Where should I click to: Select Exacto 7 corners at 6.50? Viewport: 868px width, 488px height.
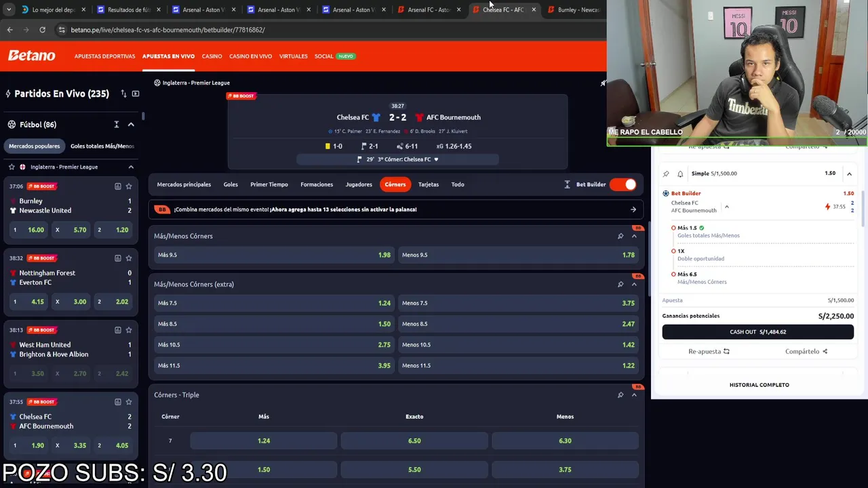tap(414, 441)
